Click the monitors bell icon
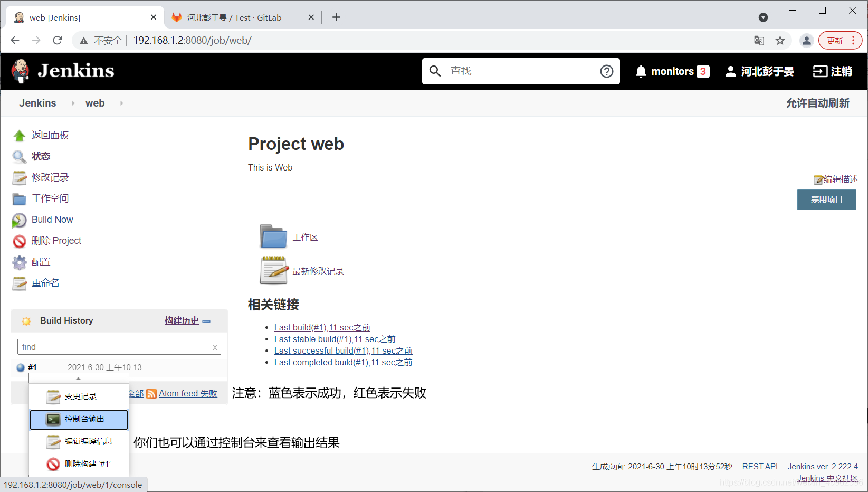Image resolution: width=868 pixels, height=492 pixels. click(641, 71)
